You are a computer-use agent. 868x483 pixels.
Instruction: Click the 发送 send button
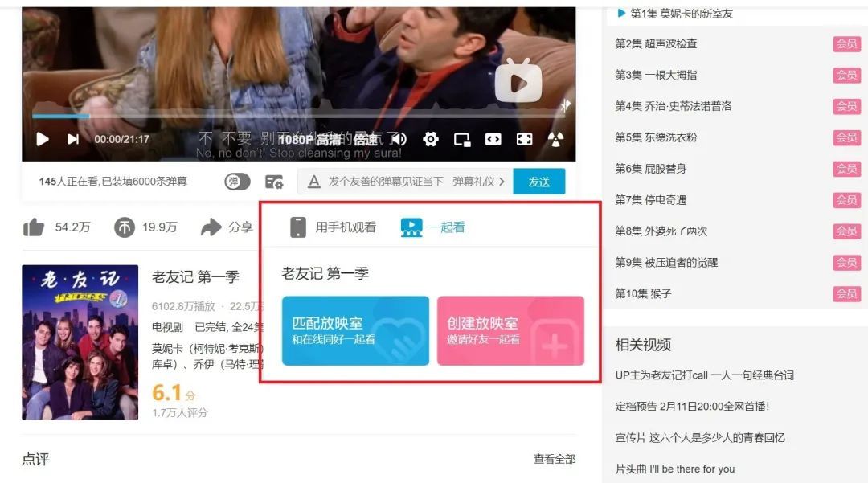(x=539, y=182)
